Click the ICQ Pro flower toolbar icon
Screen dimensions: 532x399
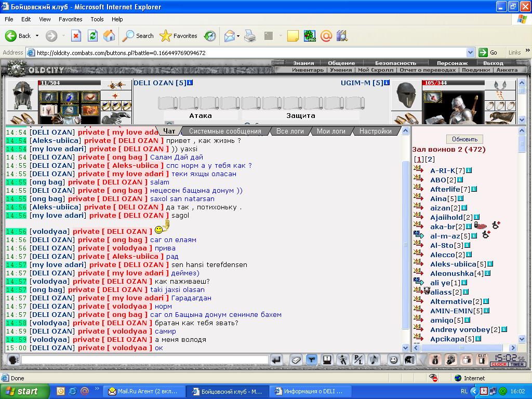[310, 36]
